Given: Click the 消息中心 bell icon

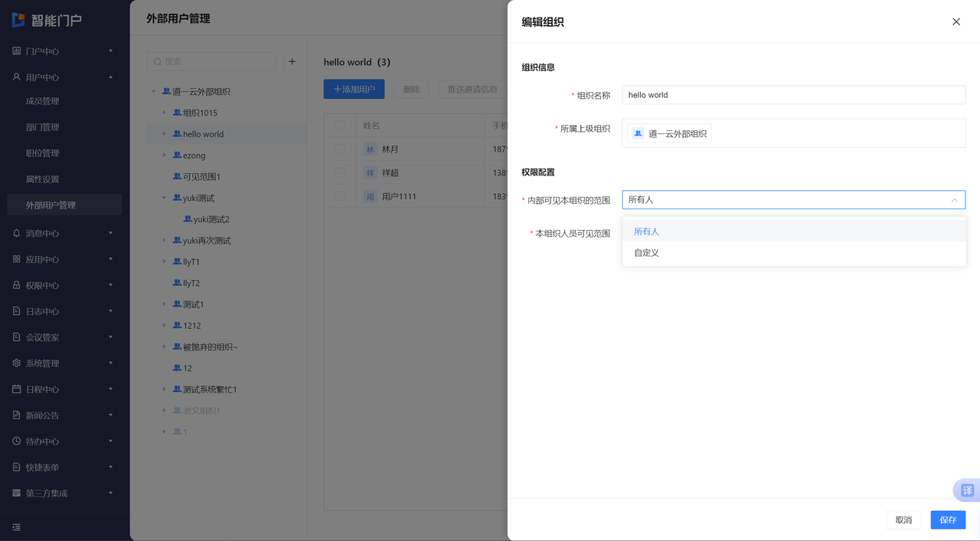Looking at the screenshot, I should (17, 233).
